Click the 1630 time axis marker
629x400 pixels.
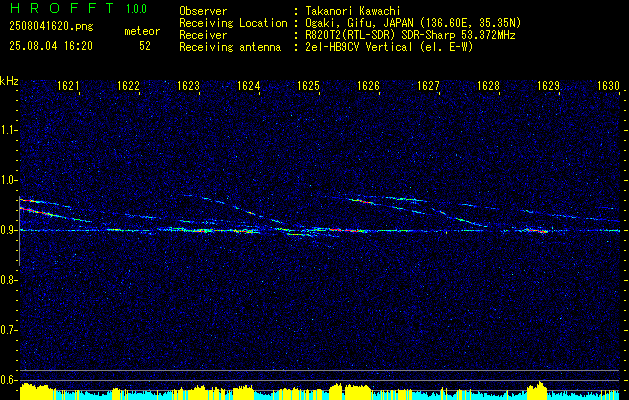point(609,86)
